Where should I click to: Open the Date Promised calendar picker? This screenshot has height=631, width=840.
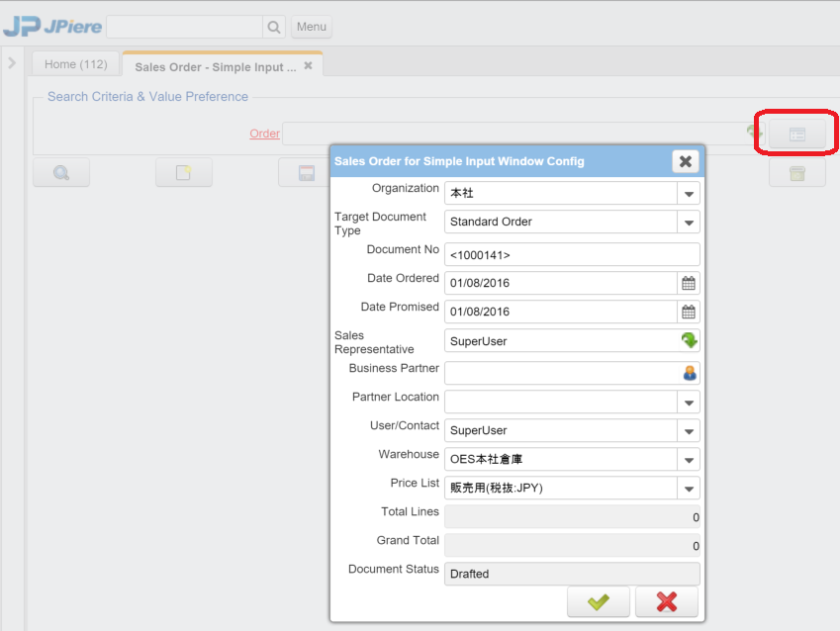point(689,312)
